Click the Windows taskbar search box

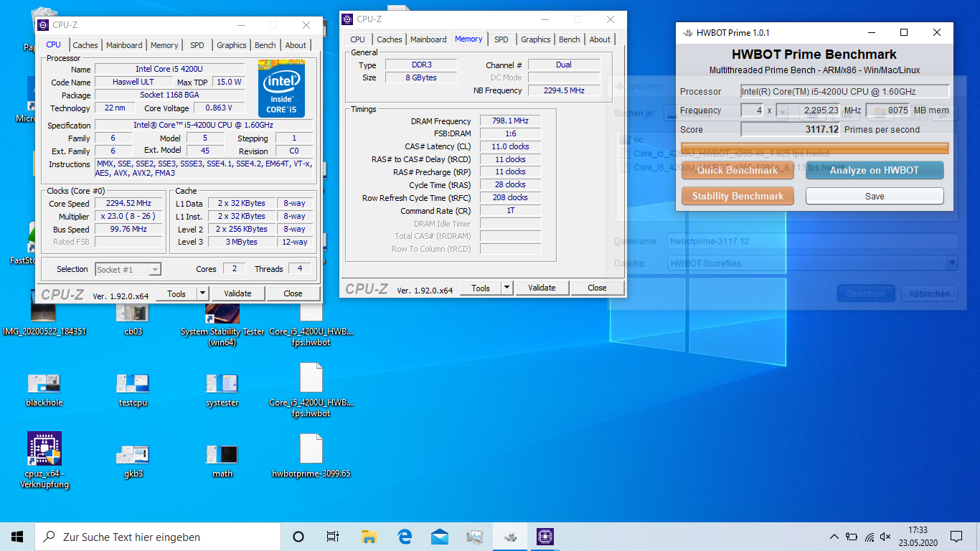point(158,537)
